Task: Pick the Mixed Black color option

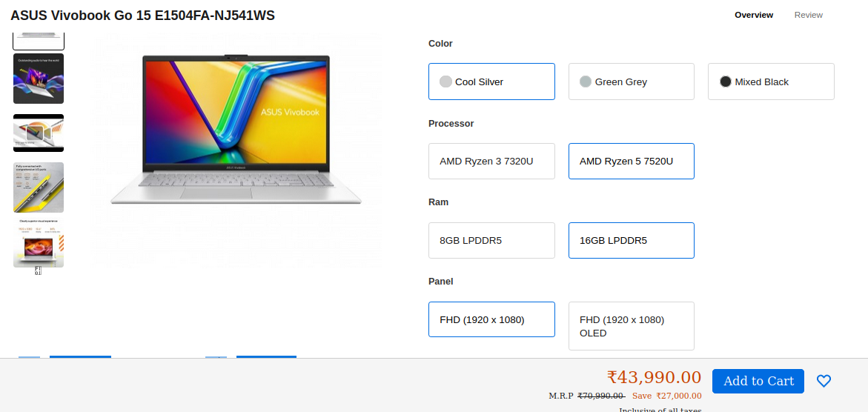Action: (x=771, y=82)
